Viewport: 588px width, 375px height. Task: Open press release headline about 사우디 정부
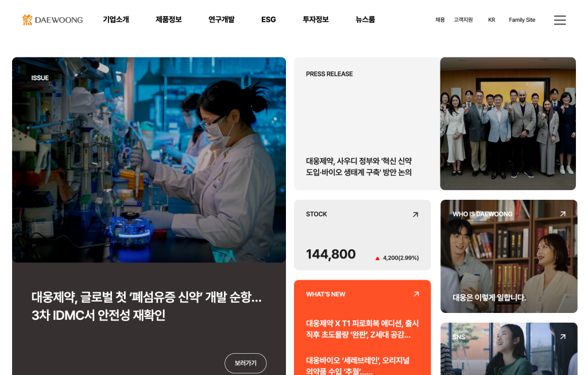pos(359,167)
